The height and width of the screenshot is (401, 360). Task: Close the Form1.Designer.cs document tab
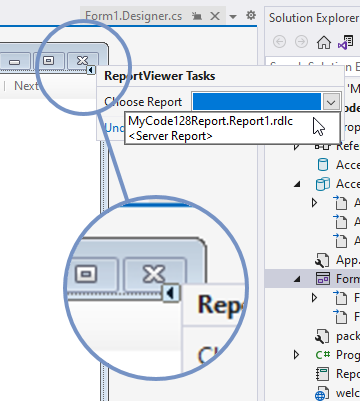215,16
